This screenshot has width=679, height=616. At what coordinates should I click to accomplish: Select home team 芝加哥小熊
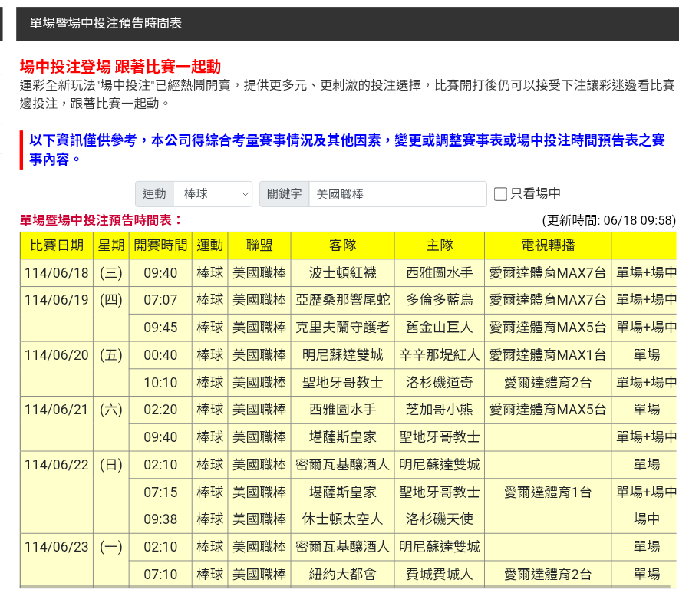440,410
